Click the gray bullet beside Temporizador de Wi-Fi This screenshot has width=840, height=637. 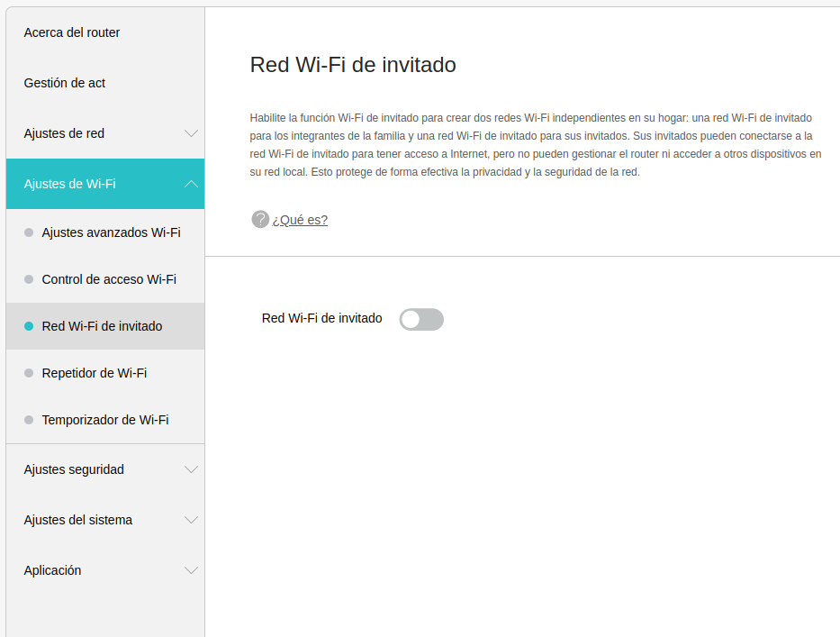tap(29, 420)
